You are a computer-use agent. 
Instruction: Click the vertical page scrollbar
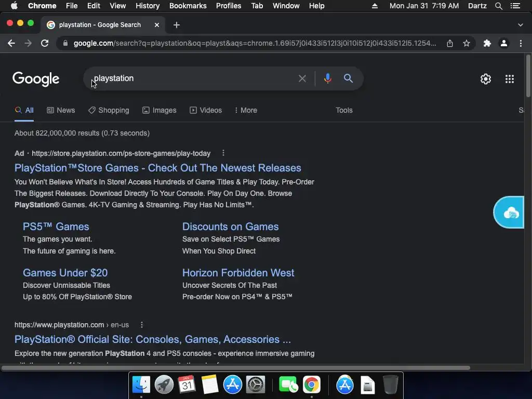coord(528,76)
